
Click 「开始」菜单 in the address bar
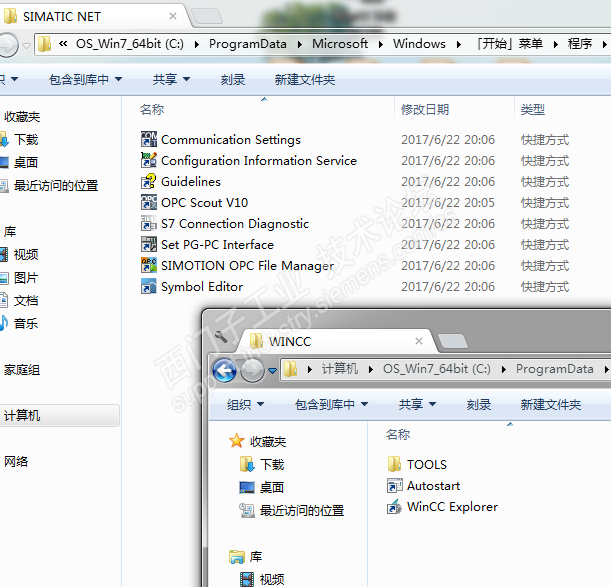point(509,44)
